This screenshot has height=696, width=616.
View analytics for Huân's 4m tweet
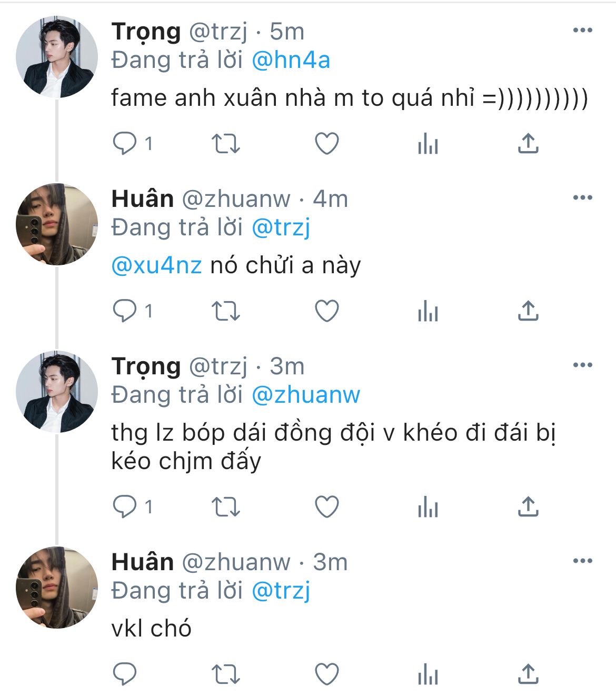coord(428,311)
